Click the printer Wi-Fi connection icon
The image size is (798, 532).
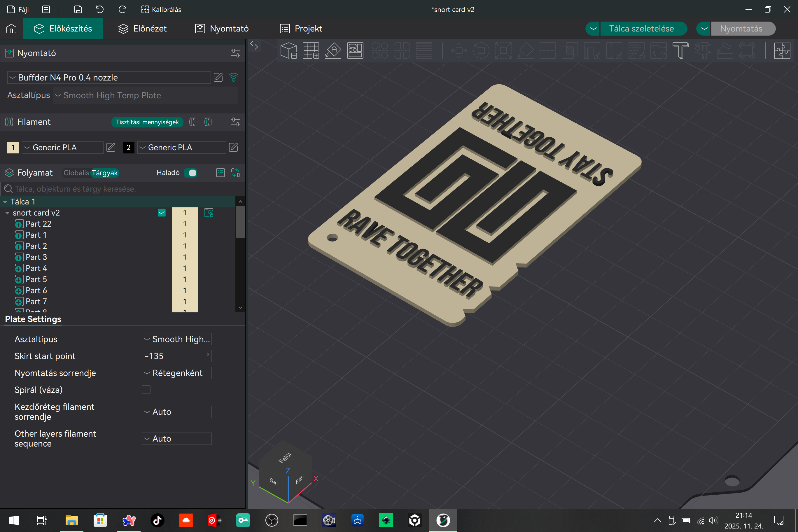[x=233, y=77]
